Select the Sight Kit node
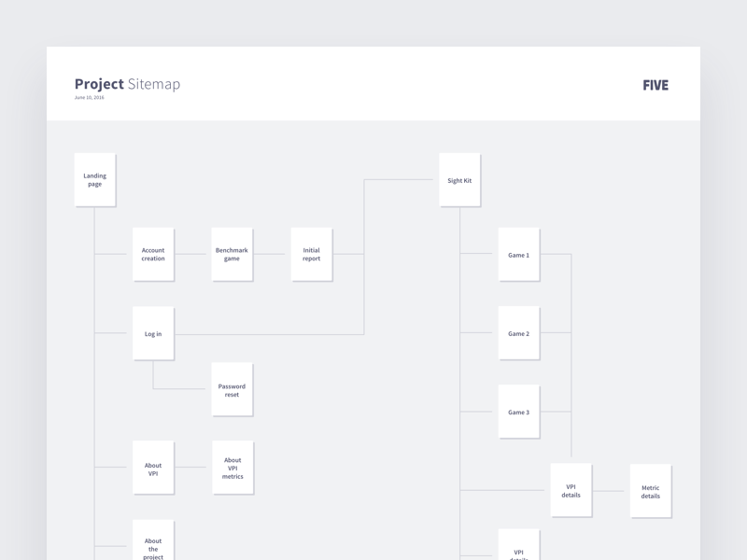 click(x=459, y=180)
